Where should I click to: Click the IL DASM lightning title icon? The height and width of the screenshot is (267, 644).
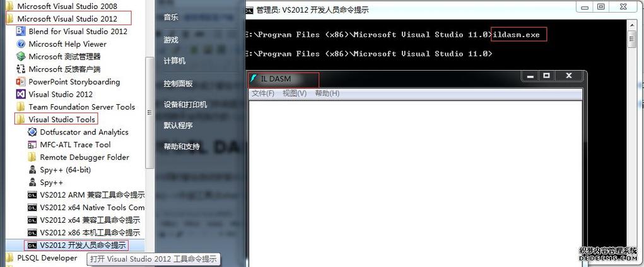254,78
